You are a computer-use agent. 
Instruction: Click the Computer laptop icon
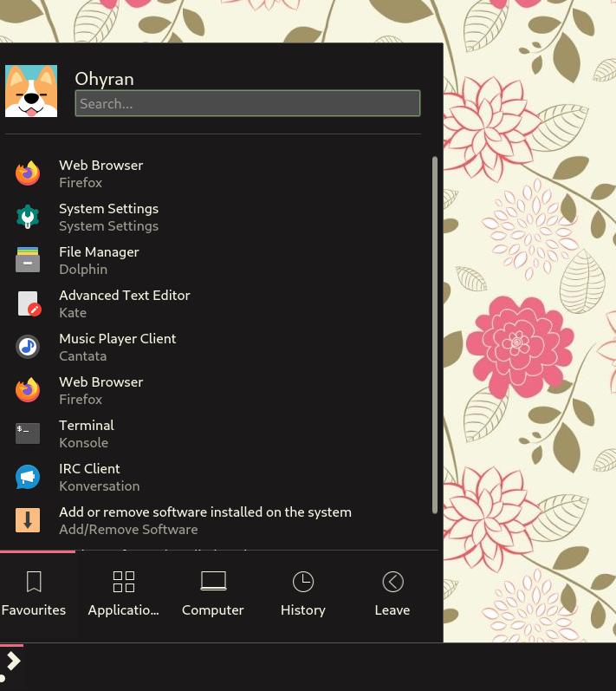213,581
